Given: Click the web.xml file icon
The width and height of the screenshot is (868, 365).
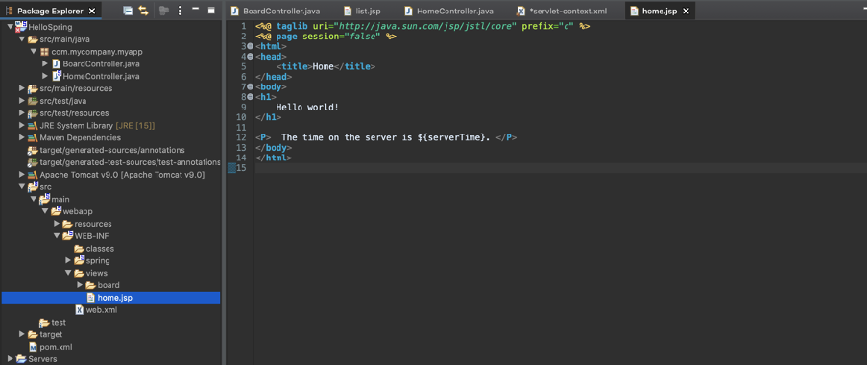Looking at the screenshot, I should (79, 310).
